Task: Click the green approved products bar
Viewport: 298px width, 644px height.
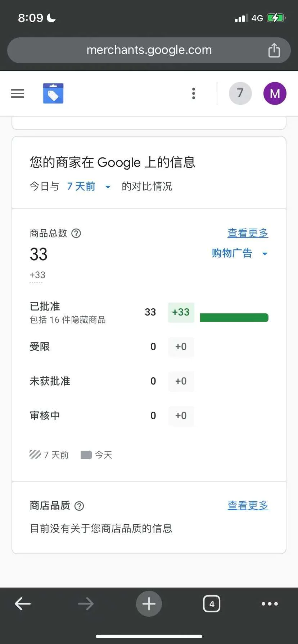Action: [x=234, y=318]
